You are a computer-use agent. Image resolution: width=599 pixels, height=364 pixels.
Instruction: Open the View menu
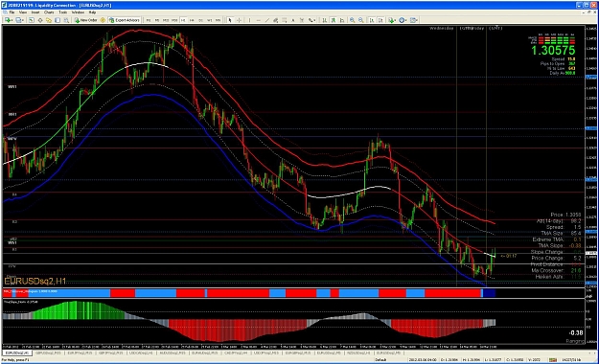tap(23, 12)
